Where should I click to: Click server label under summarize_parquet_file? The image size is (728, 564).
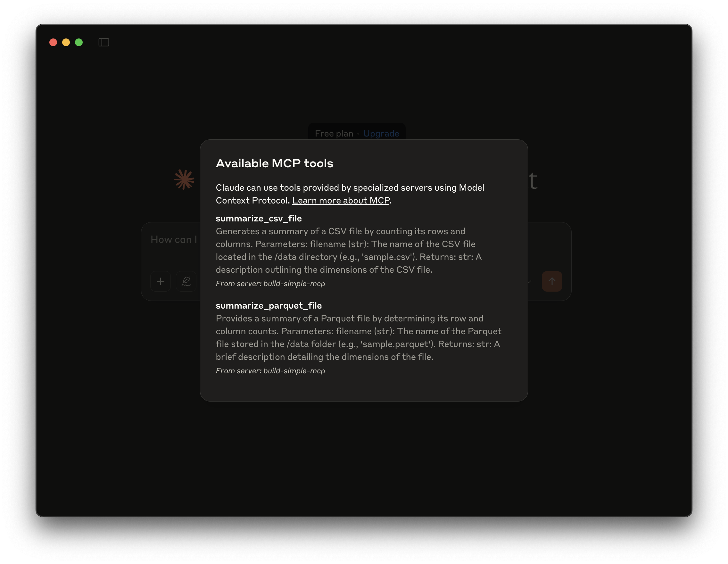click(270, 371)
